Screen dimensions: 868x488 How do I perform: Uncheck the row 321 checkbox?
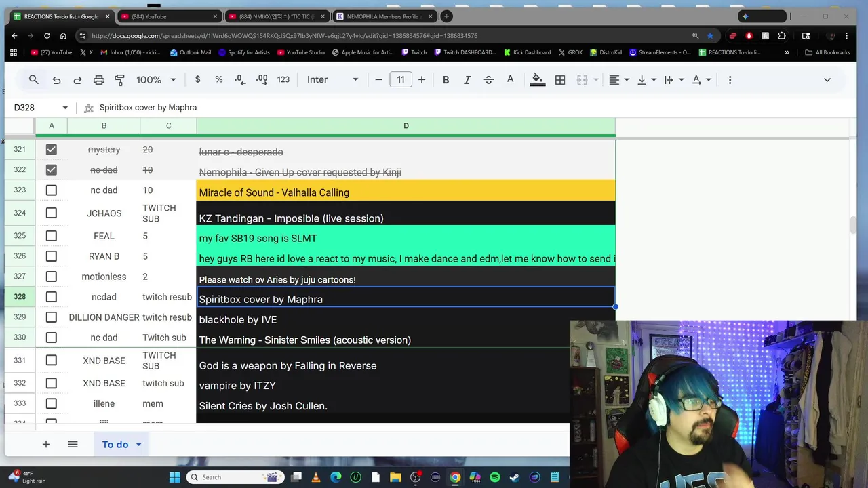51,149
